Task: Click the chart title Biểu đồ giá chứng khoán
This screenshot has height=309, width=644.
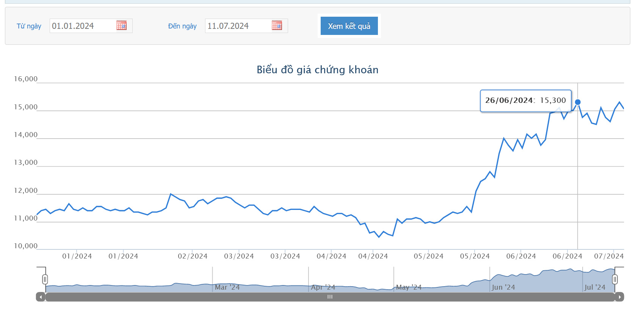Action: pos(318,70)
